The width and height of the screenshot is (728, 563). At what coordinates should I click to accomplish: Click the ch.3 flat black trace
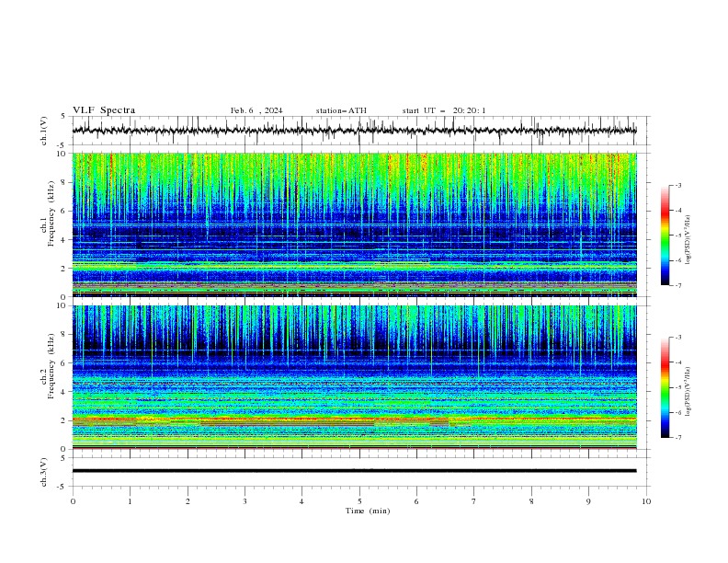click(x=354, y=471)
